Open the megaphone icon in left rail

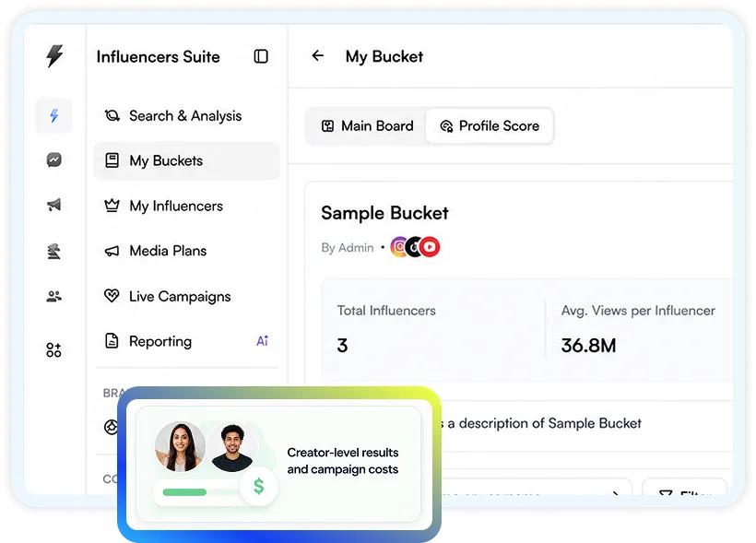54,205
